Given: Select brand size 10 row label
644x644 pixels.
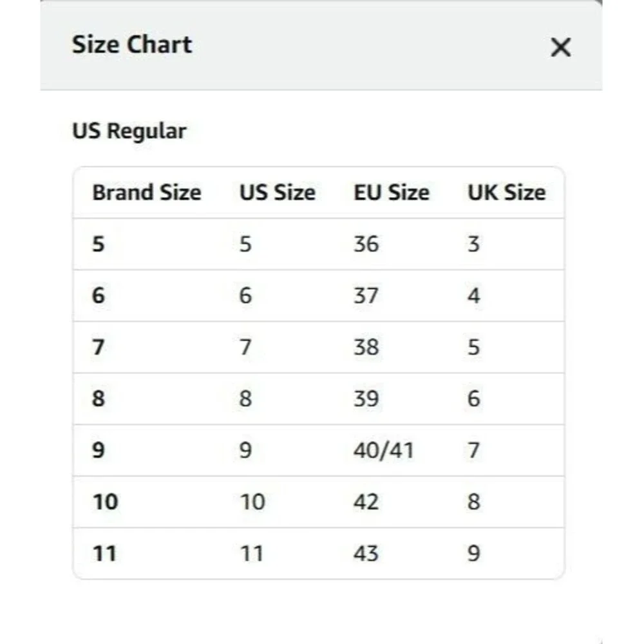Looking at the screenshot, I should tap(106, 502).
